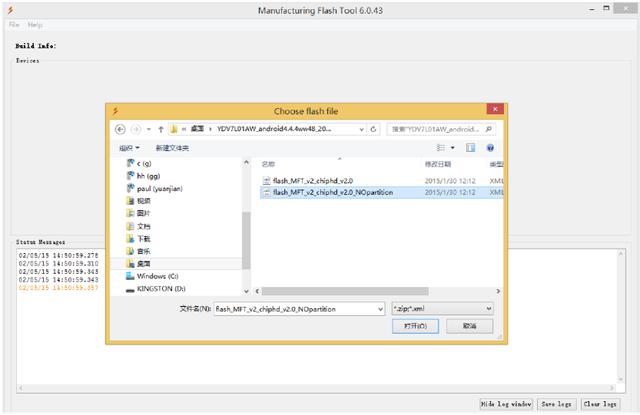
Task: Change the file view layout icon
Action: click(x=440, y=148)
